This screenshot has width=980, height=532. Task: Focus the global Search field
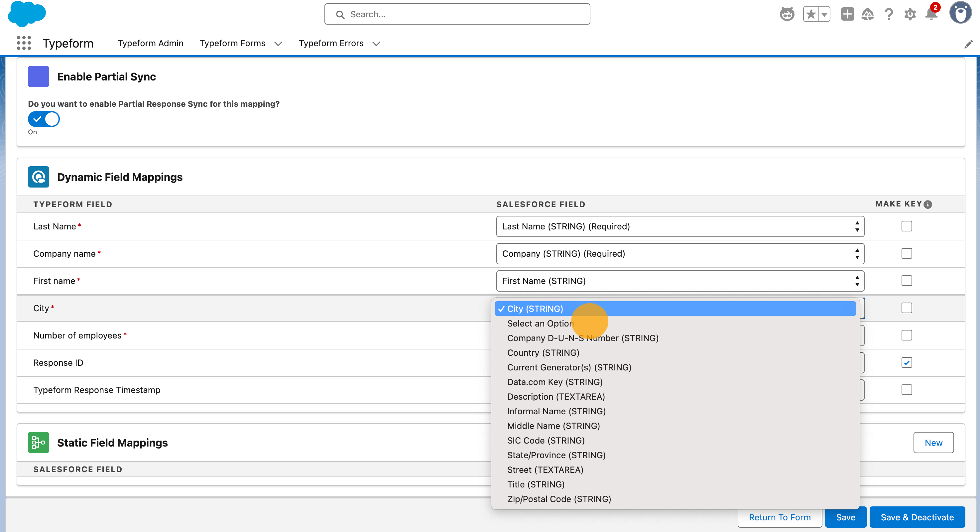pyautogui.click(x=457, y=14)
